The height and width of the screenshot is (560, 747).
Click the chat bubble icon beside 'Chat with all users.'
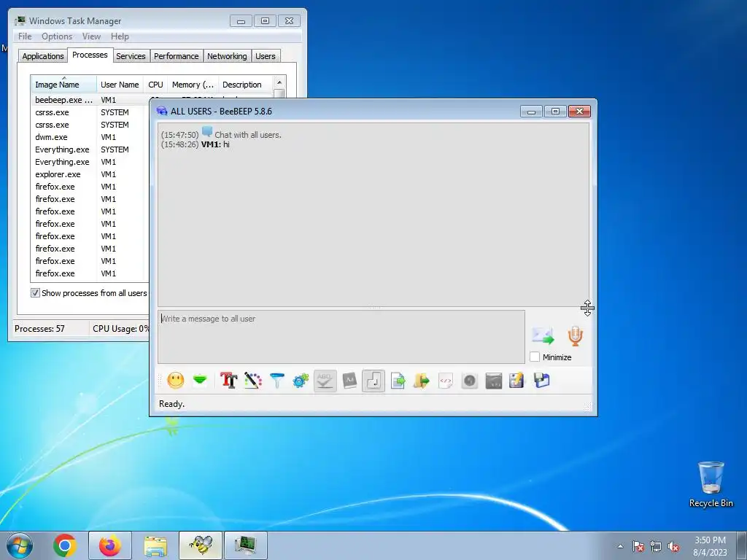click(206, 132)
